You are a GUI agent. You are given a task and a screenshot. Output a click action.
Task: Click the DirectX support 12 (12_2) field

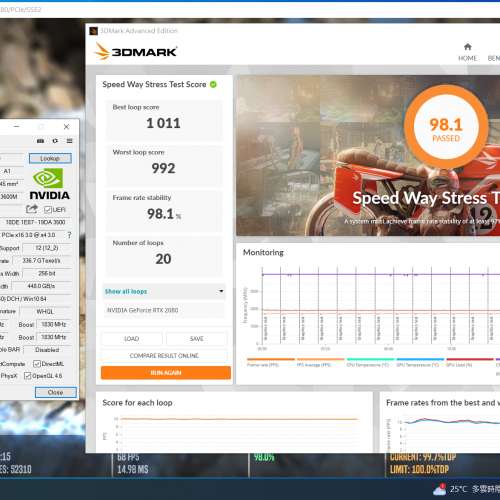tap(47, 248)
